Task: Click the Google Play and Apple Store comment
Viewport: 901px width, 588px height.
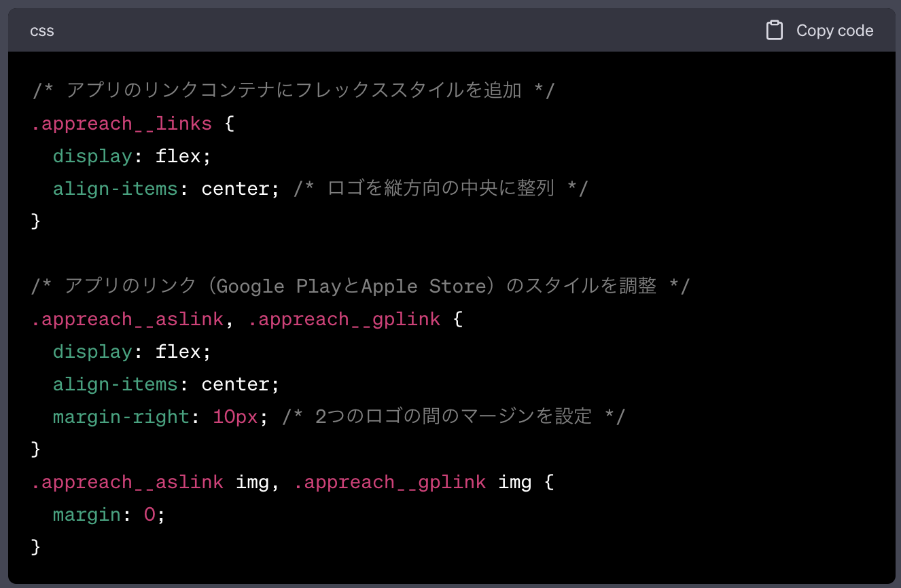Action: click(360, 285)
